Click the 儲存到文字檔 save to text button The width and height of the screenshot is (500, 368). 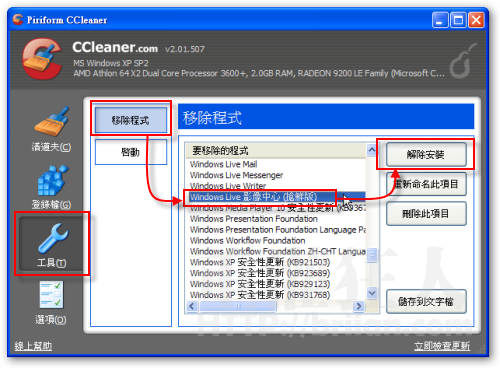pos(426,301)
